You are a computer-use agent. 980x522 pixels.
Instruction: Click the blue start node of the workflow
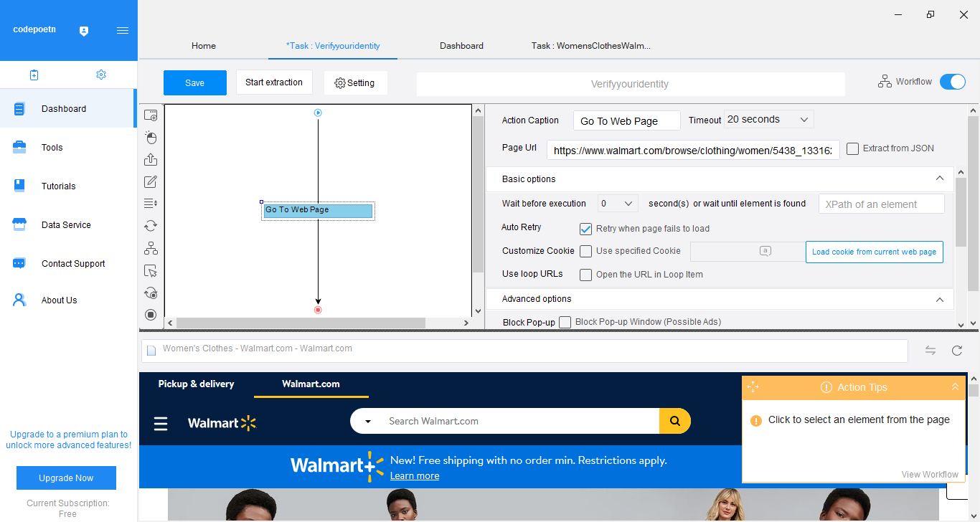tap(318, 113)
